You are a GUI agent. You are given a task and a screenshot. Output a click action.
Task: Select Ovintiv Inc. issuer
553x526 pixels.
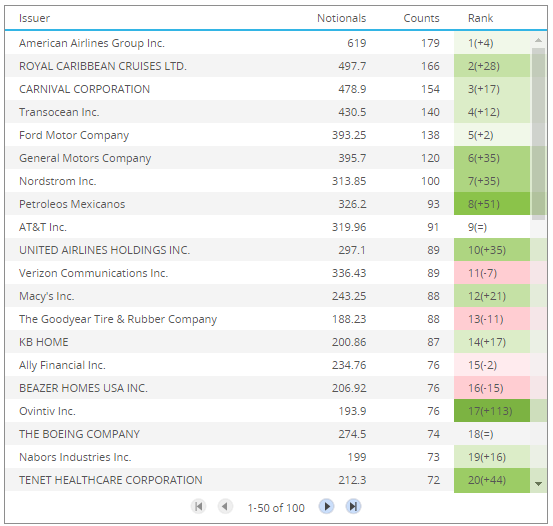tap(47, 411)
